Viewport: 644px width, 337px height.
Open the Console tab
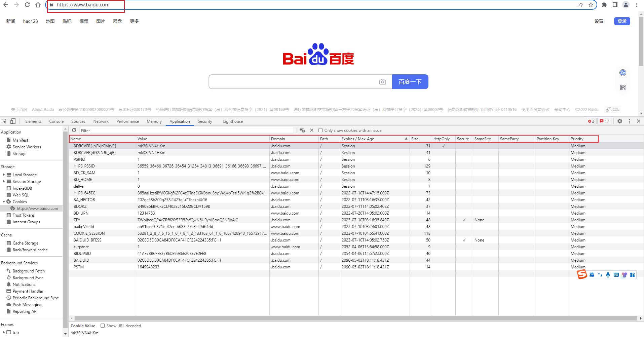point(56,121)
